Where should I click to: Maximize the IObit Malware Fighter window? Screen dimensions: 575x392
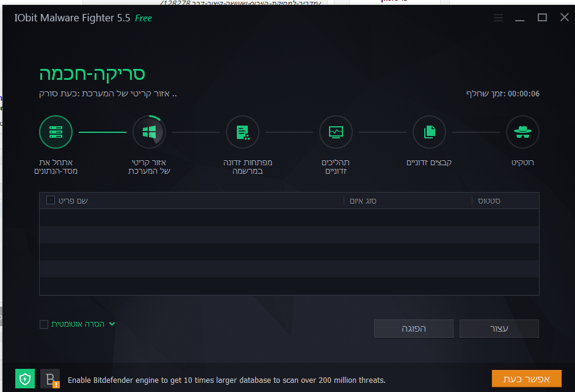543,17
